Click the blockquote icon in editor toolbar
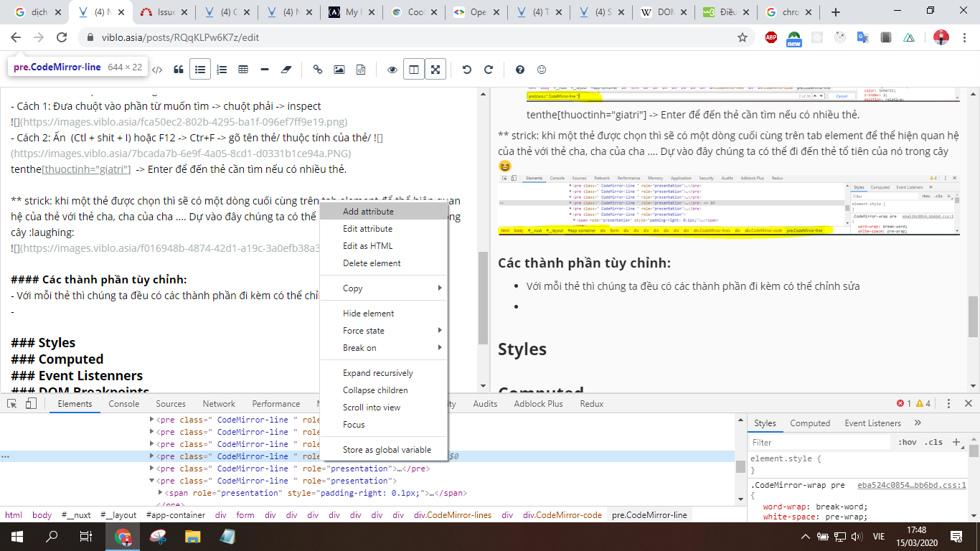 (x=179, y=70)
